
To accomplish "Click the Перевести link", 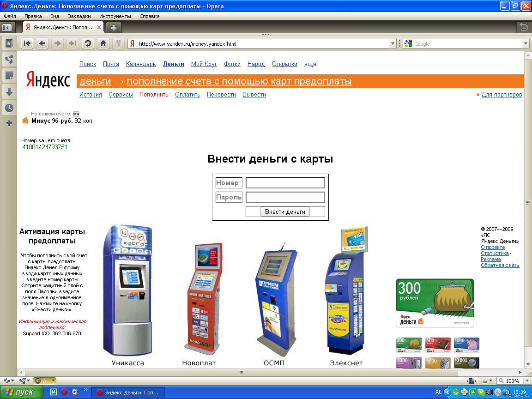I will 221,94.
